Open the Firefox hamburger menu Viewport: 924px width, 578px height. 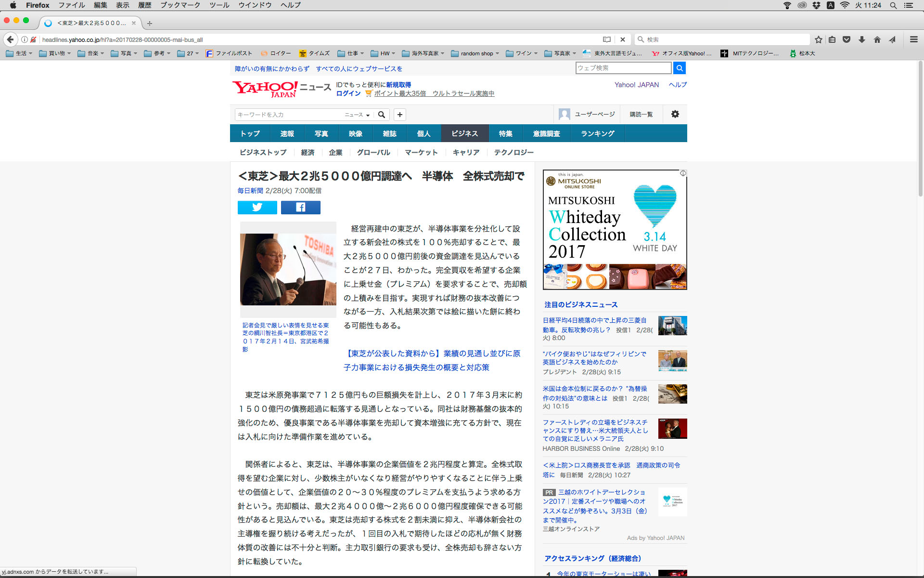(913, 39)
